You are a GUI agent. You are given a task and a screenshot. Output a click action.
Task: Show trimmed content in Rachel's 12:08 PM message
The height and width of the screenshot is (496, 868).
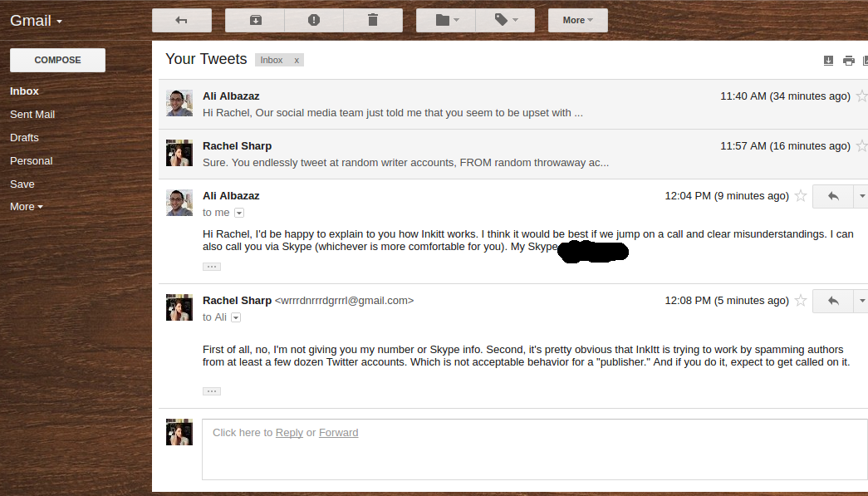coord(211,390)
